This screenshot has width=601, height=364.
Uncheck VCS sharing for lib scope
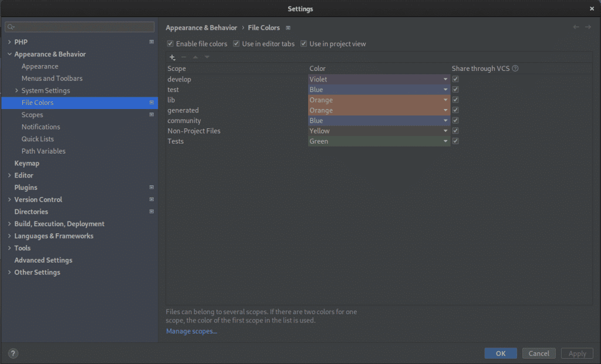[x=455, y=100]
